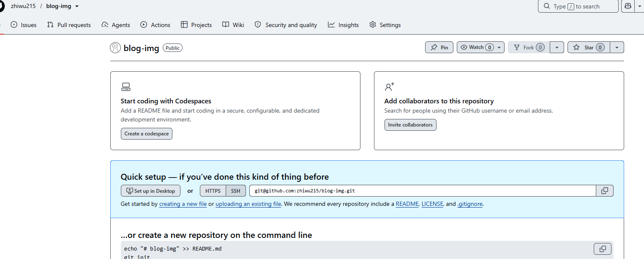Click the Codespaces laptop icon
Screen dimensions: 644x259
pyautogui.click(x=126, y=87)
